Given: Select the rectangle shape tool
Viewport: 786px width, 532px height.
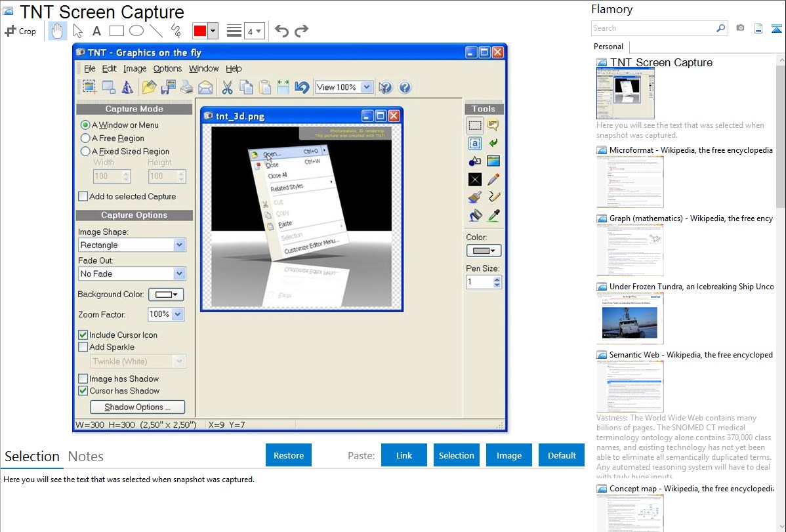Looking at the screenshot, I should tap(117, 31).
